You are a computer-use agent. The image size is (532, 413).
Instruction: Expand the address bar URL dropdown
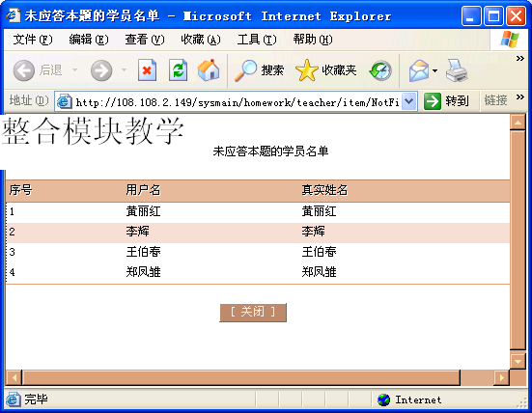click(x=409, y=101)
